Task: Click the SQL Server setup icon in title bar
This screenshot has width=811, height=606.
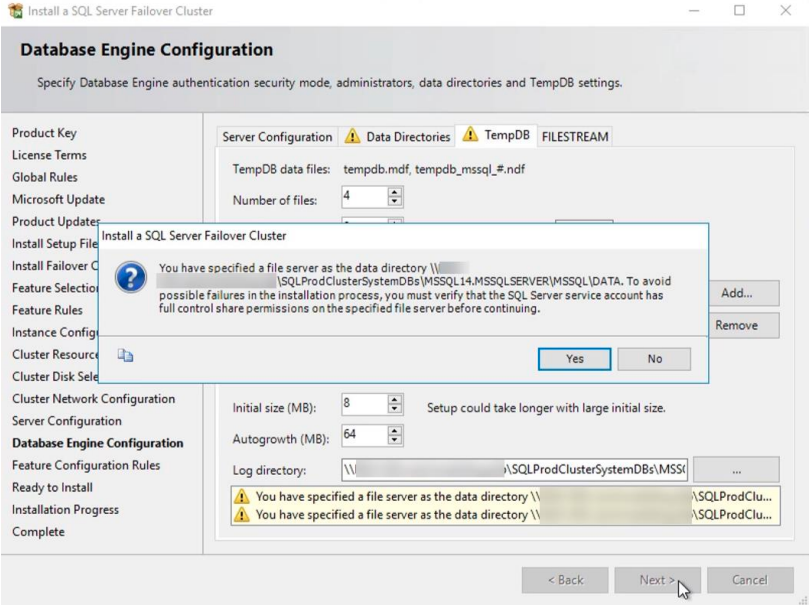Action: [x=16, y=10]
